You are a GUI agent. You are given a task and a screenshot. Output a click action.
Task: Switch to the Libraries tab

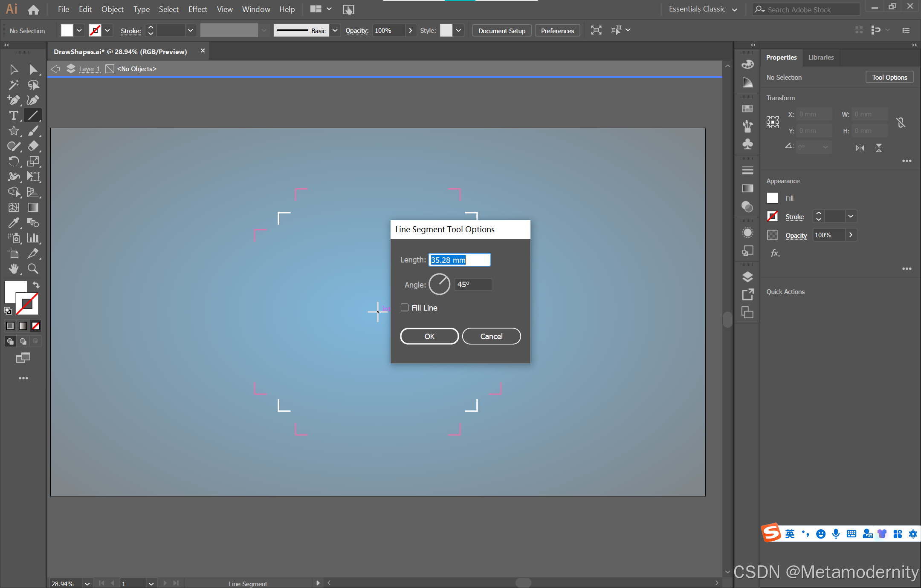821,58
